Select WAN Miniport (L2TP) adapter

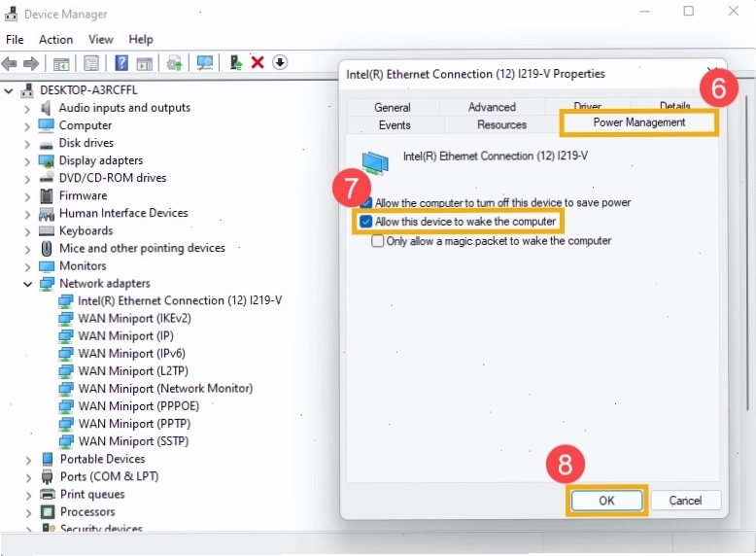point(133,371)
